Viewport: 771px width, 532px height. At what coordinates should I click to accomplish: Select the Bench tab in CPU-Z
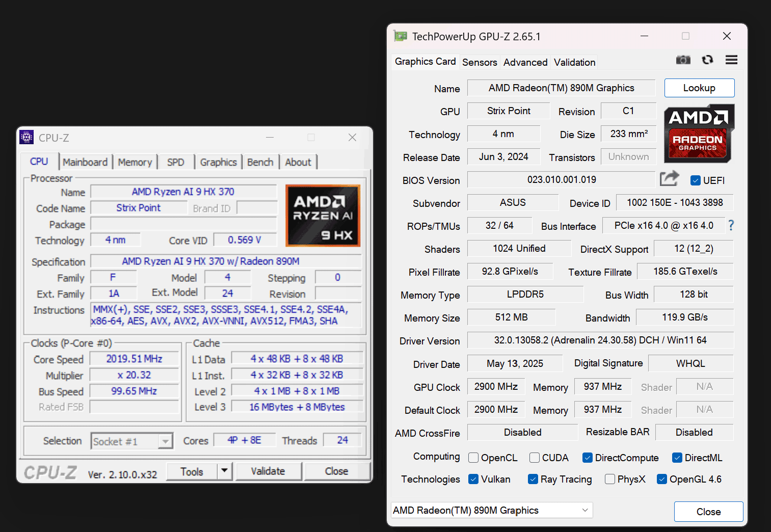260,162
